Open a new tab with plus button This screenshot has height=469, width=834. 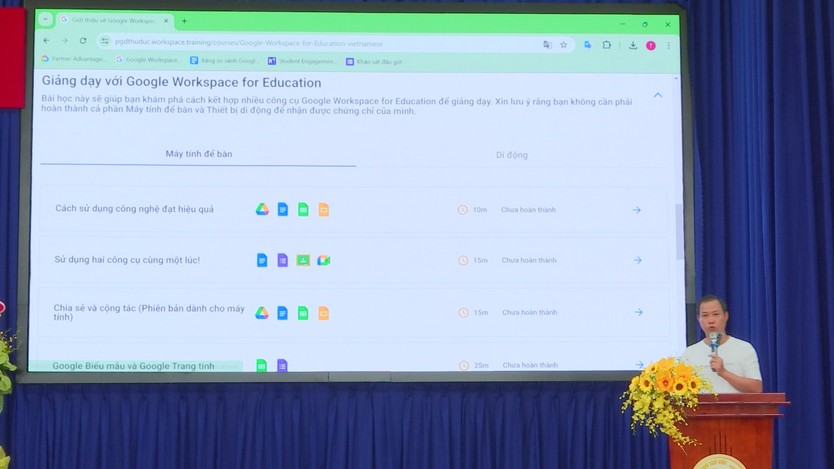coord(184,21)
